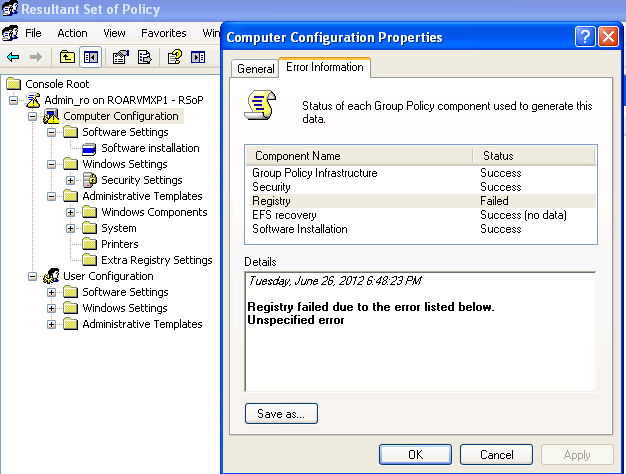Click the Software installation icon
The width and height of the screenshot is (626, 474).
pyautogui.click(x=89, y=149)
